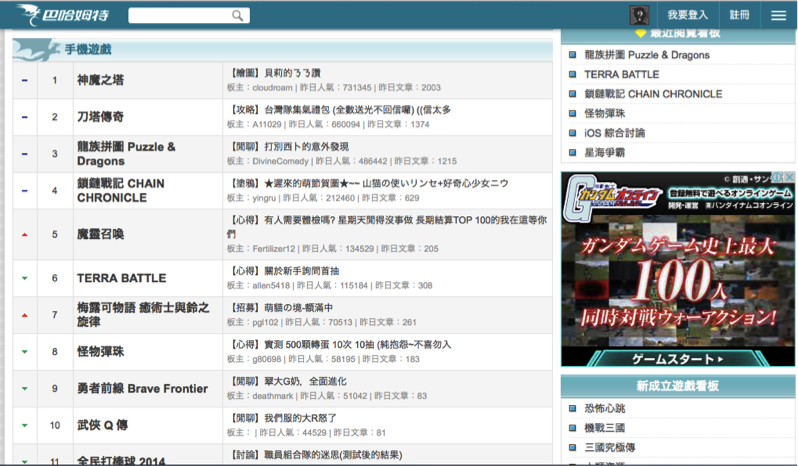Click the bullet icon beside 星海爭霸
Image resolution: width=798 pixels, height=466 pixels.
(573, 153)
